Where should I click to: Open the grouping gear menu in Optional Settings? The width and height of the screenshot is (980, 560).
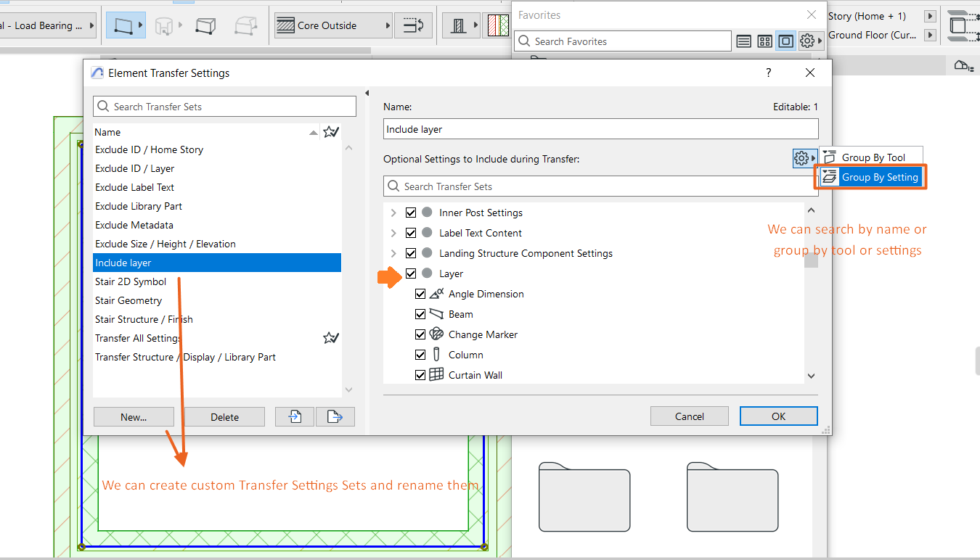(x=804, y=158)
